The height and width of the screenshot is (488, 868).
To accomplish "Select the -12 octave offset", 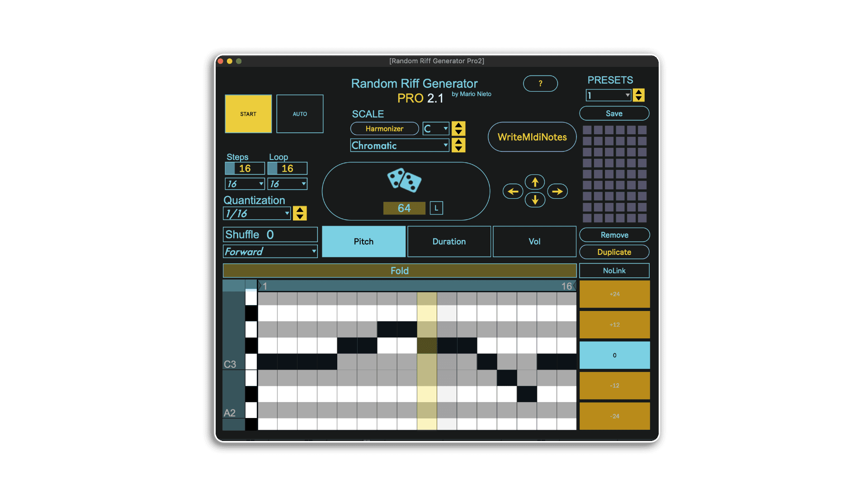I will 614,386.
